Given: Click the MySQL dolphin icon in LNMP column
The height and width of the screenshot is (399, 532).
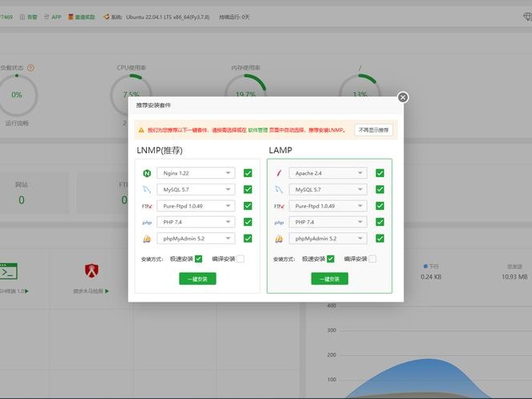Looking at the screenshot, I should [146, 189].
